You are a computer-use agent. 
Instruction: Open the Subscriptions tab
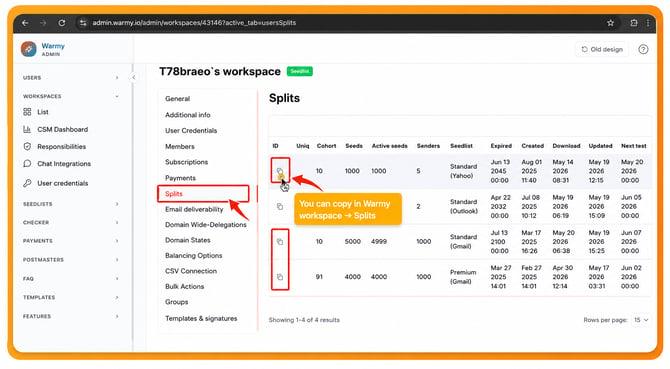pos(186,162)
